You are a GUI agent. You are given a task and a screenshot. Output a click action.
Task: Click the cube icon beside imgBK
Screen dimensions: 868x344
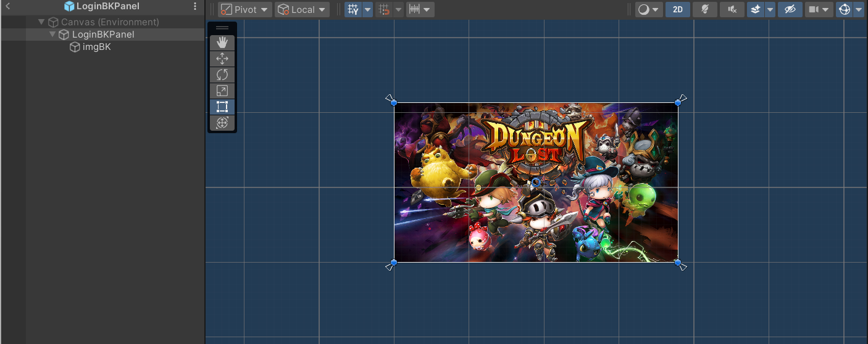[75, 47]
